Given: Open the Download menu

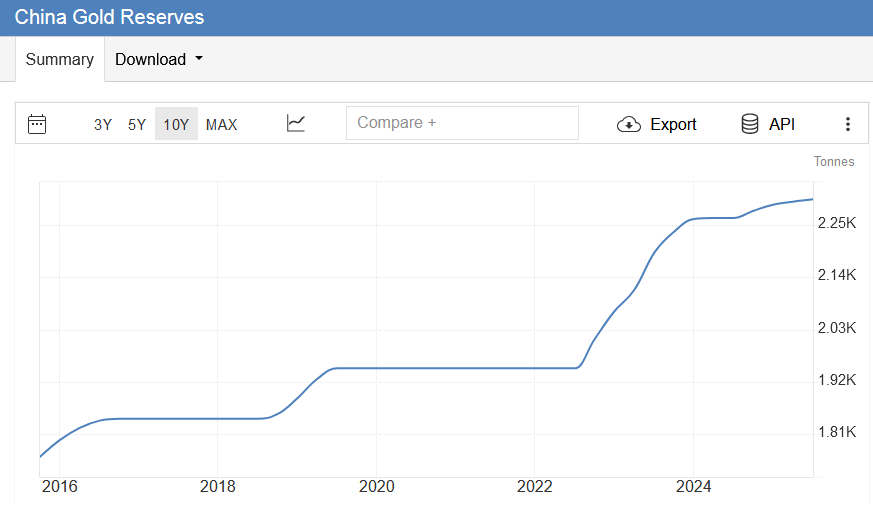Looking at the screenshot, I should [x=159, y=59].
